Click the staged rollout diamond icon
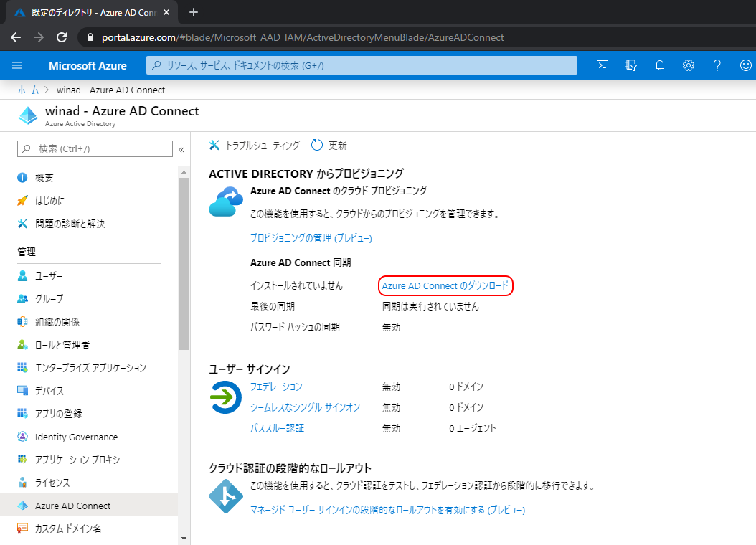Screen dimensions: 756x545 (x=226, y=496)
